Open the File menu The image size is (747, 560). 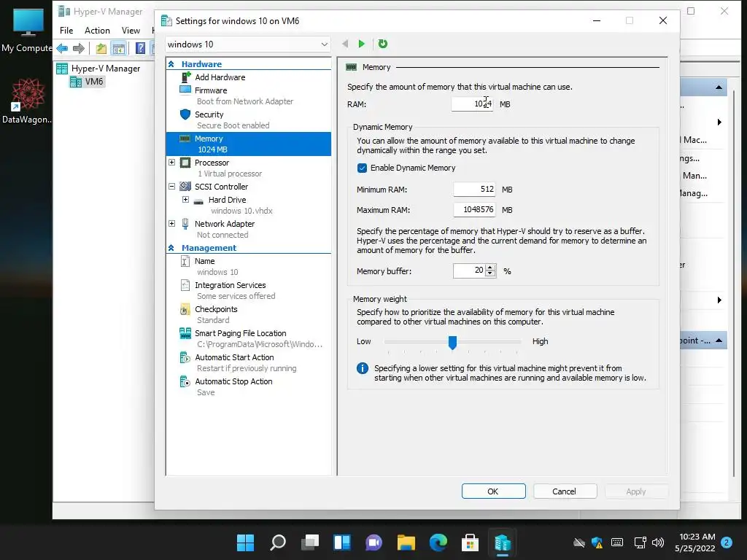[66, 31]
